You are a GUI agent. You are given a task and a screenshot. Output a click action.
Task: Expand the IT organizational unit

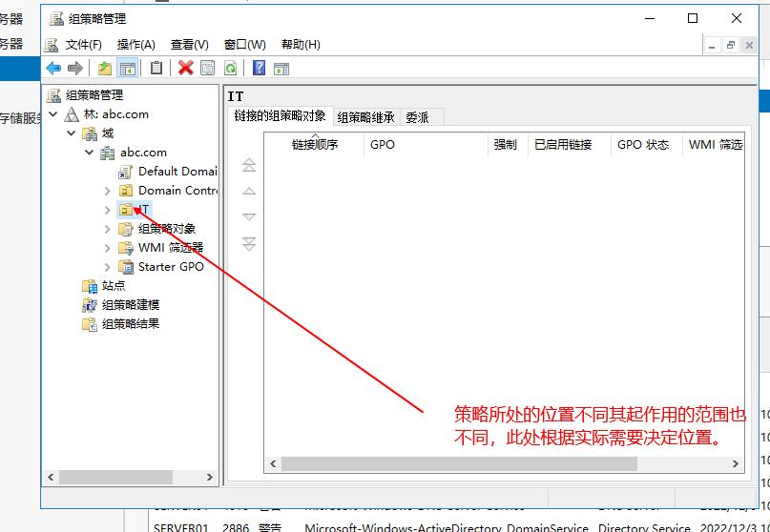[107, 210]
